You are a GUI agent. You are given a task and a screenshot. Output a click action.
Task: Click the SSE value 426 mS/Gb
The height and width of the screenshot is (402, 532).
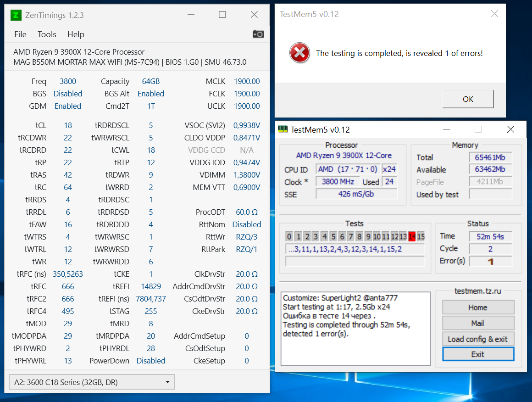point(356,194)
